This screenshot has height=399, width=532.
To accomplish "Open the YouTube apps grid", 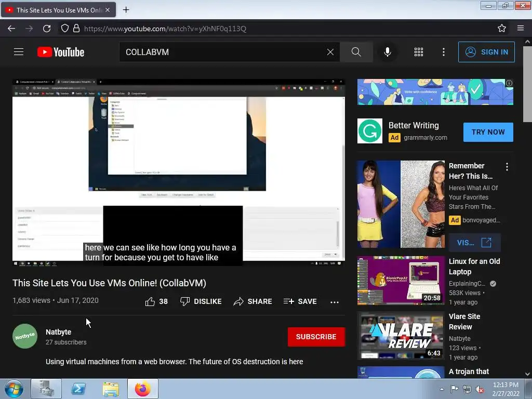I will coord(419,52).
